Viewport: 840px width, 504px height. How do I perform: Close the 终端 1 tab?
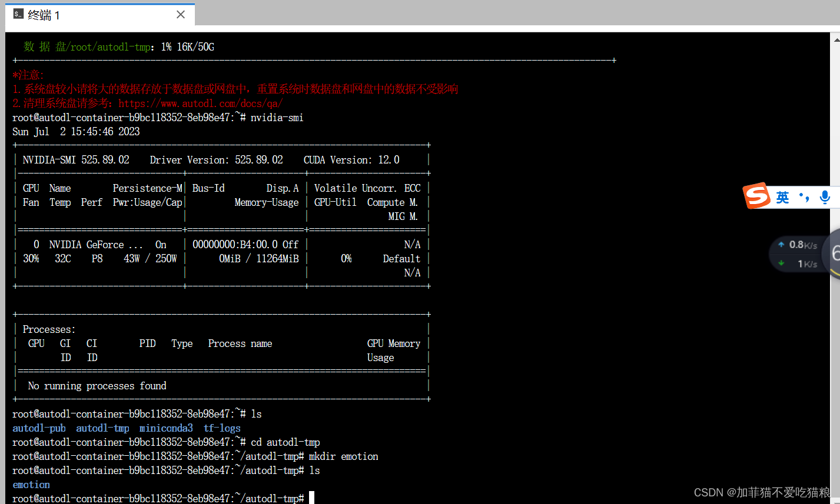pos(181,15)
